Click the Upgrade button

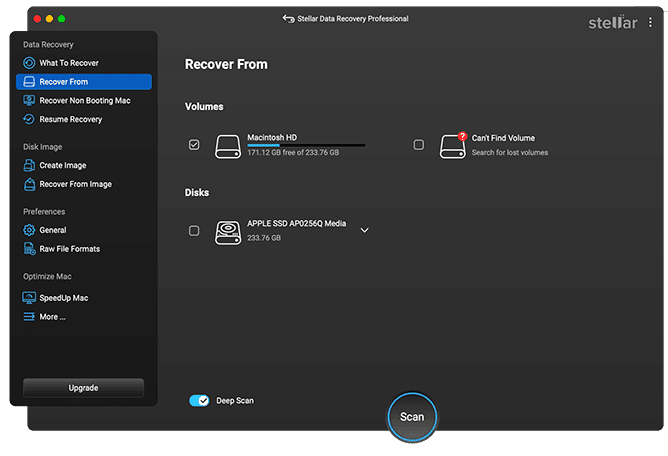(x=83, y=387)
